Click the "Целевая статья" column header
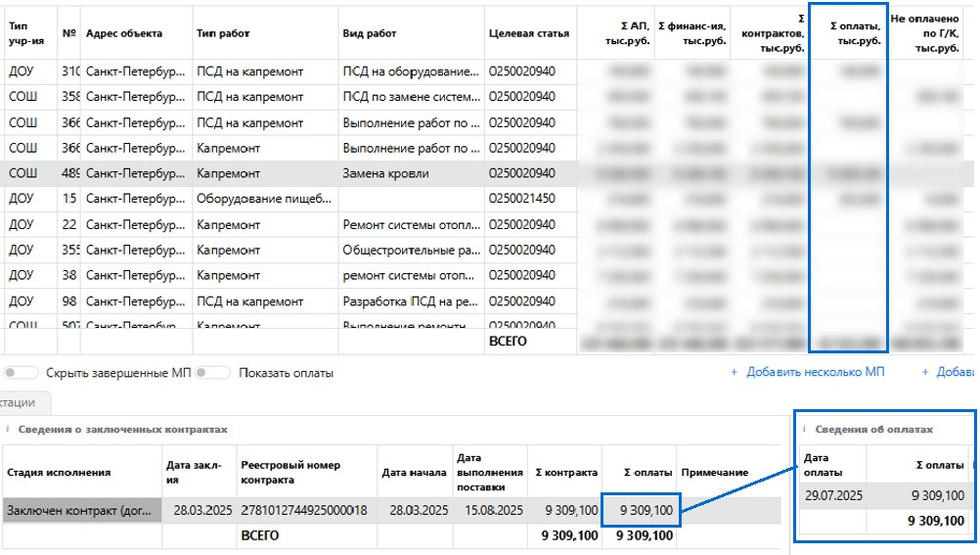Screen dimensions: 980x555 [528, 33]
